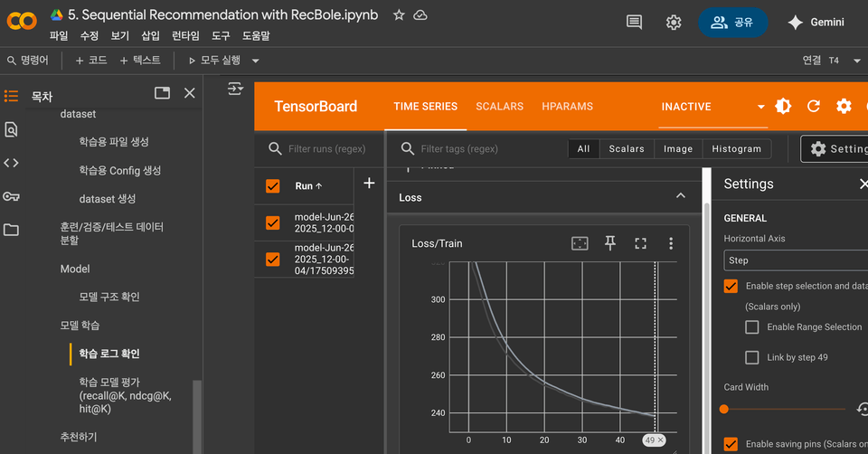Image resolution: width=868 pixels, height=454 pixels.
Task: Toggle Loss/Train full-size view
Action: click(x=640, y=243)
